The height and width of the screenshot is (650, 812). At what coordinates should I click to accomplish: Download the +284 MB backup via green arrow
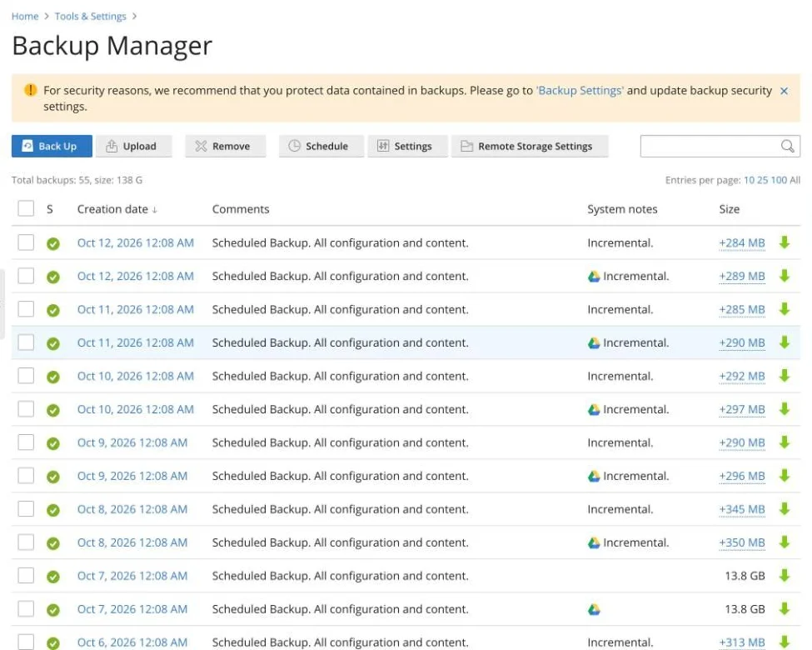[x=785, y=242]
